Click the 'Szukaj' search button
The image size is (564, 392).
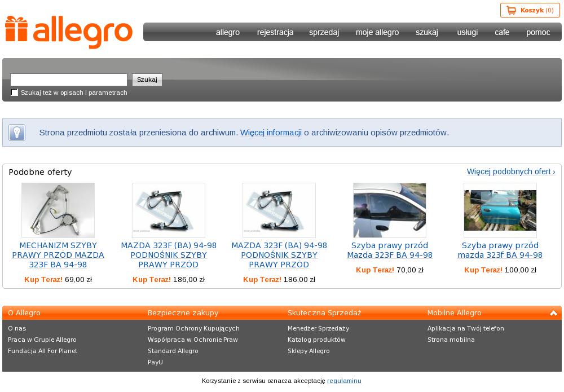coord(147,80)
